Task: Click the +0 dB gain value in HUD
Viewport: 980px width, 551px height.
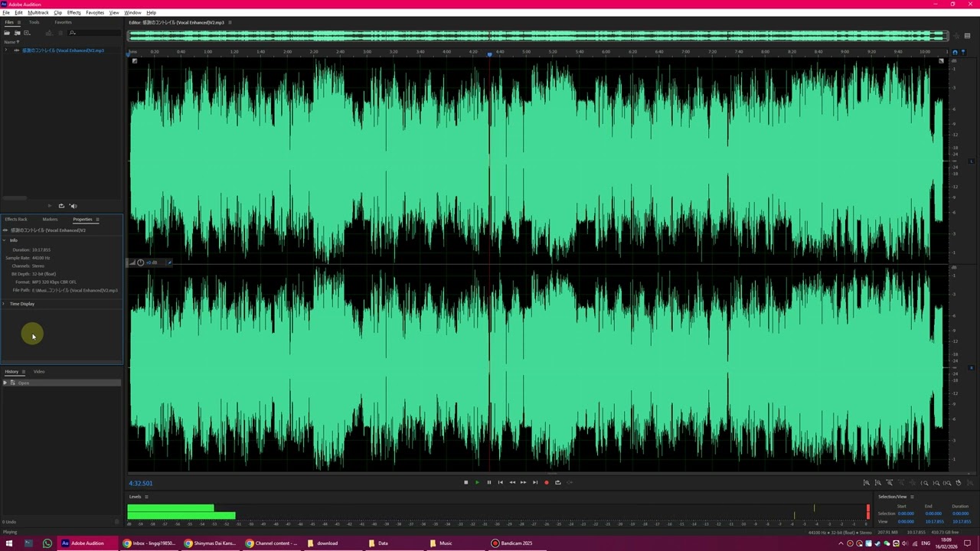Action: point(152,262)
